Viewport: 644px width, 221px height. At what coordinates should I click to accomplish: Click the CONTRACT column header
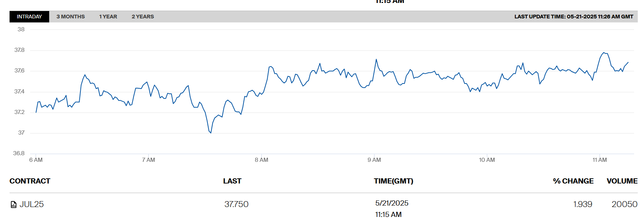(30, 181)
